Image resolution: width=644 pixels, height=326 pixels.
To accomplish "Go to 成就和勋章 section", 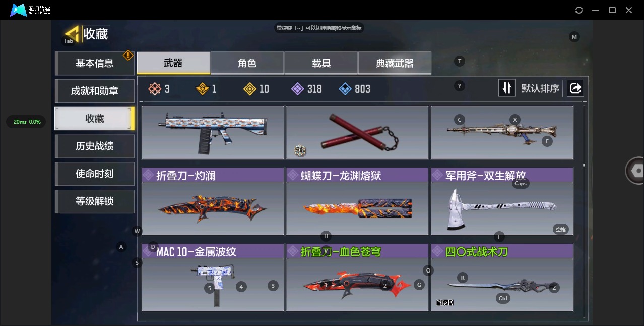I will 95,91.
